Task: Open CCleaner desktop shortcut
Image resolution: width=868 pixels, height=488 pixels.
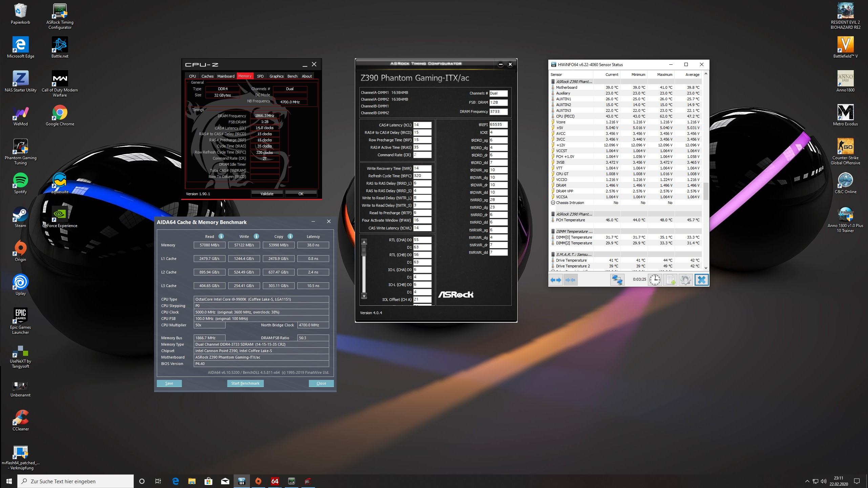Action: [20, 421]
